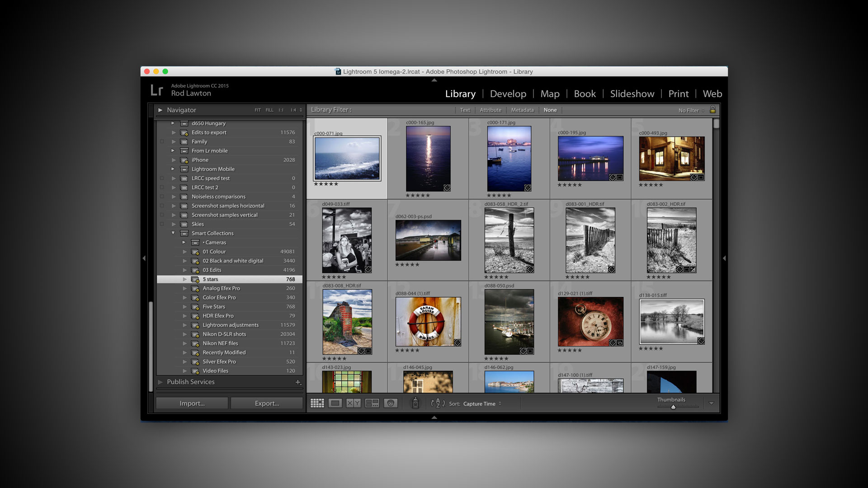
Task: Select the None filter radio button
Action: pos(549,110)
